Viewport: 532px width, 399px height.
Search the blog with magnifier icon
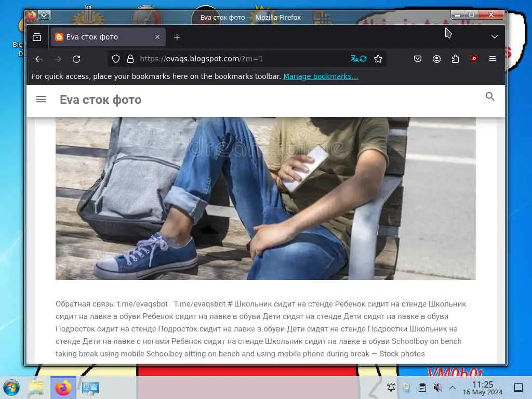(x=489, y=97)
